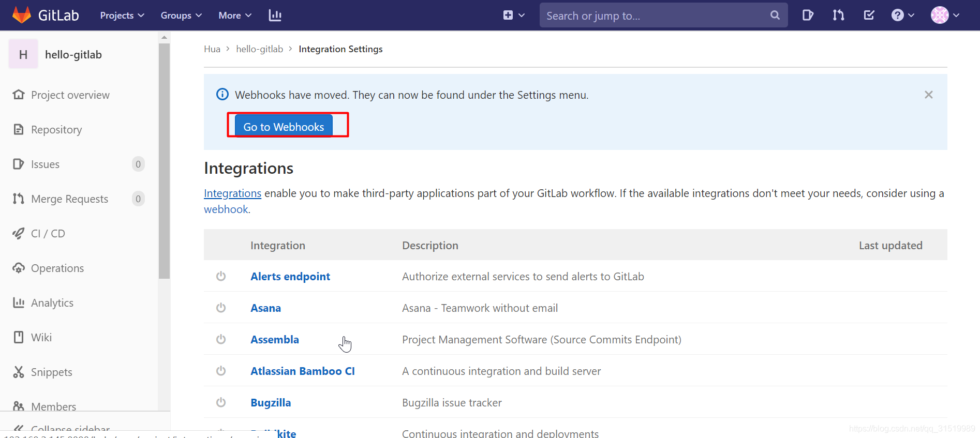Click 'Asana - Teamwork without email' description
Screen dimensions: 980x438
[x=480, y=308]
